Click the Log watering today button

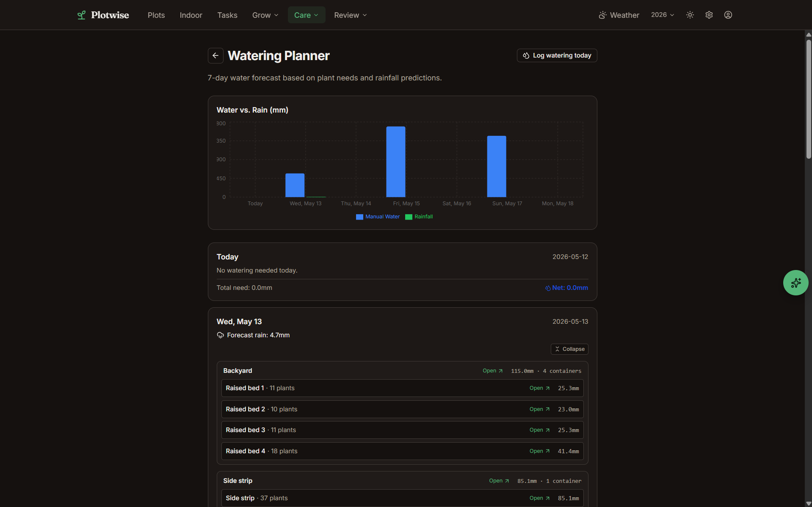click(x=557, y=55)
